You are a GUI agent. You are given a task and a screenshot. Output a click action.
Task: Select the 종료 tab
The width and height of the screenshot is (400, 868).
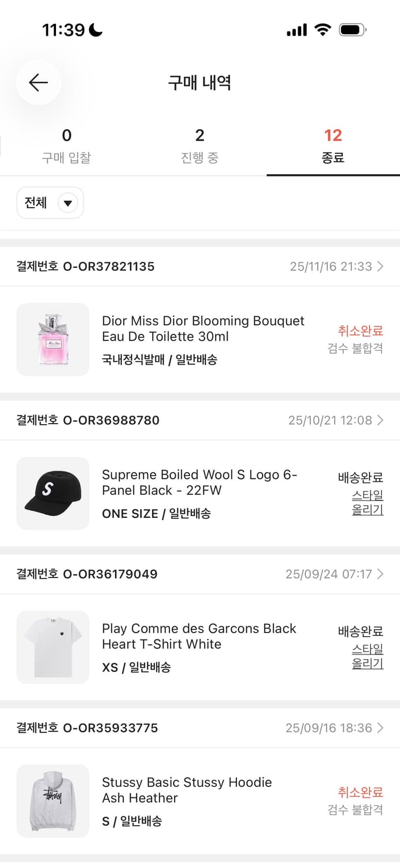tap(333, 146)
